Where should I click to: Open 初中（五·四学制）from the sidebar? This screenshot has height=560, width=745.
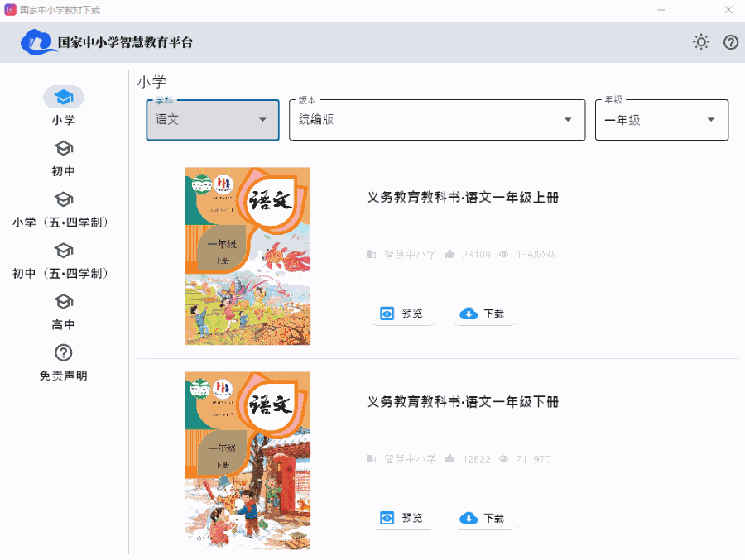pyautogui.click(x=63, y=252)
